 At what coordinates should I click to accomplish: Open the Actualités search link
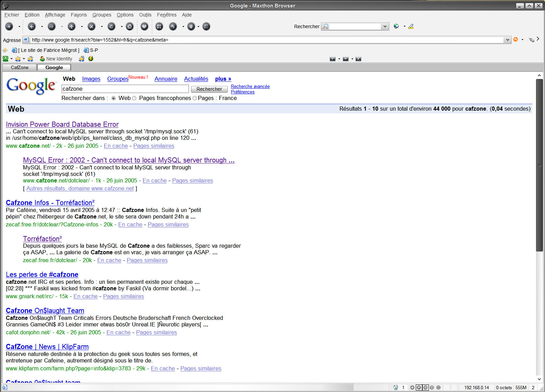[196, 79]
